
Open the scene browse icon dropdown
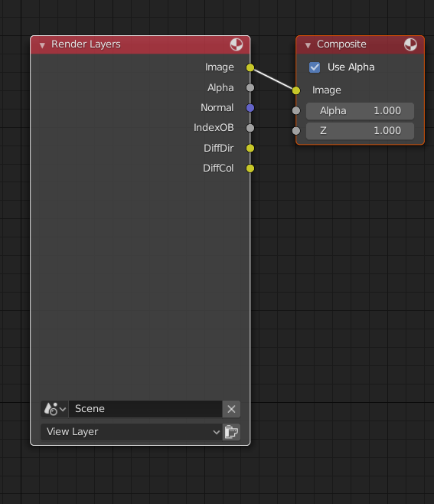[54, 409]
